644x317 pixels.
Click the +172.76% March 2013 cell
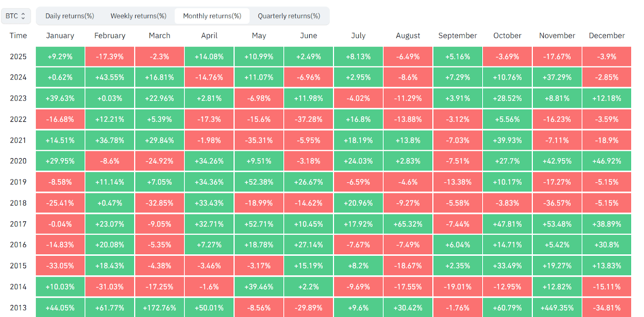pos(159,308)
